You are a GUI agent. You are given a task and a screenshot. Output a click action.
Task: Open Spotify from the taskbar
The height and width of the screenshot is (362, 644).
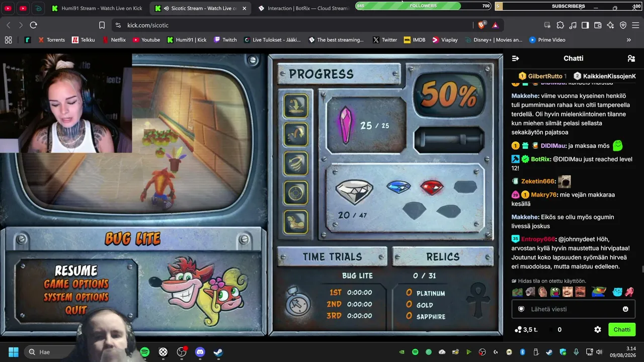[x=144, y=352]
